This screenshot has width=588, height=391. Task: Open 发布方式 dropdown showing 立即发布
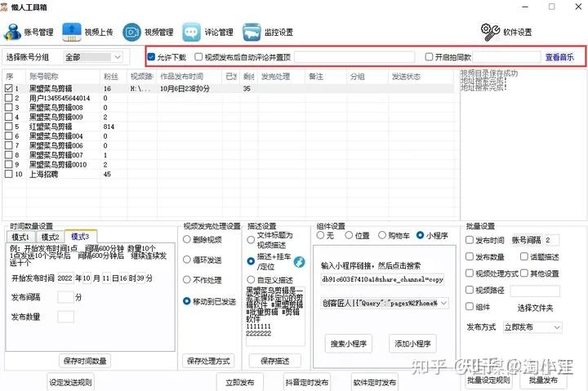point(532,327)
